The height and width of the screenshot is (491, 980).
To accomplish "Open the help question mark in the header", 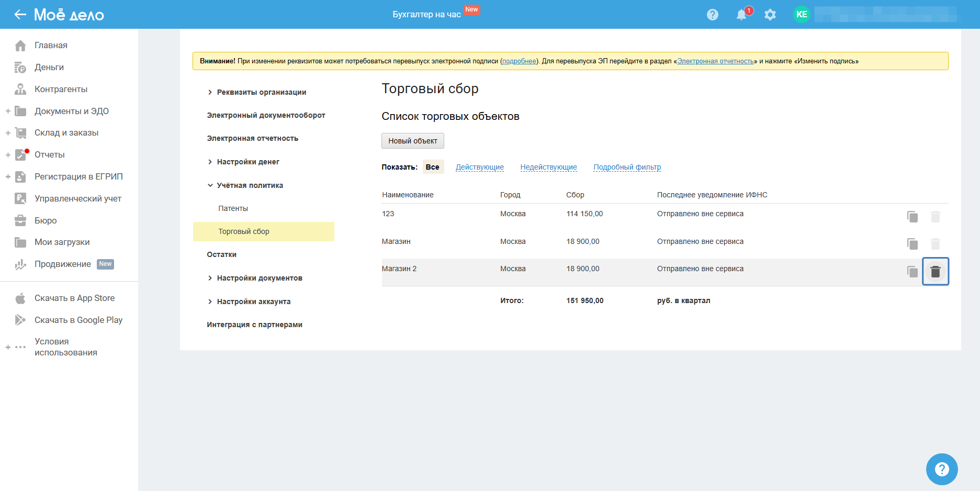I will click(x=712, y=15).
